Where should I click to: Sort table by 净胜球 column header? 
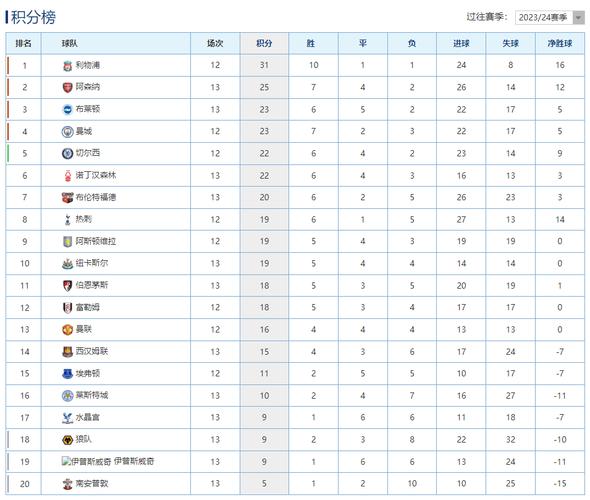point(560,44)
